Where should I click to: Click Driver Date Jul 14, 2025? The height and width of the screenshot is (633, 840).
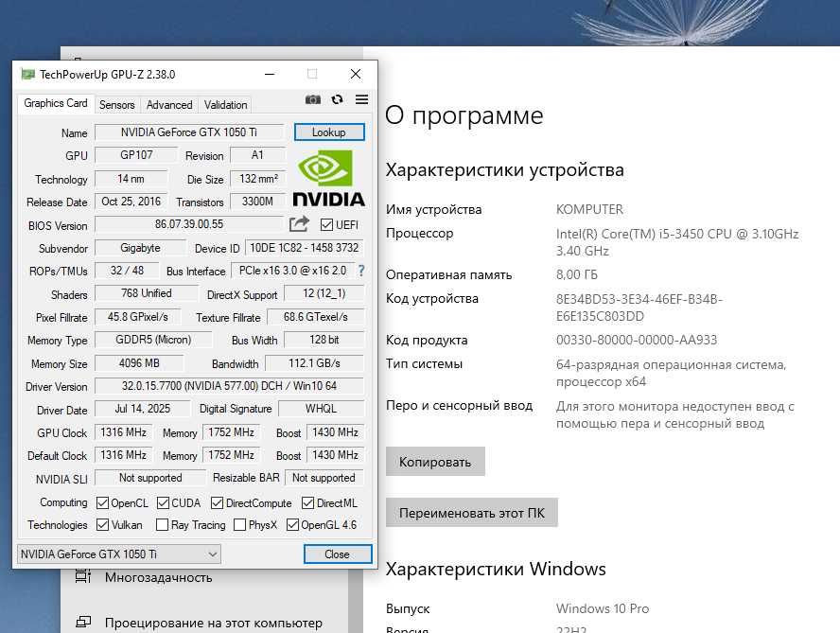point(143,409)
